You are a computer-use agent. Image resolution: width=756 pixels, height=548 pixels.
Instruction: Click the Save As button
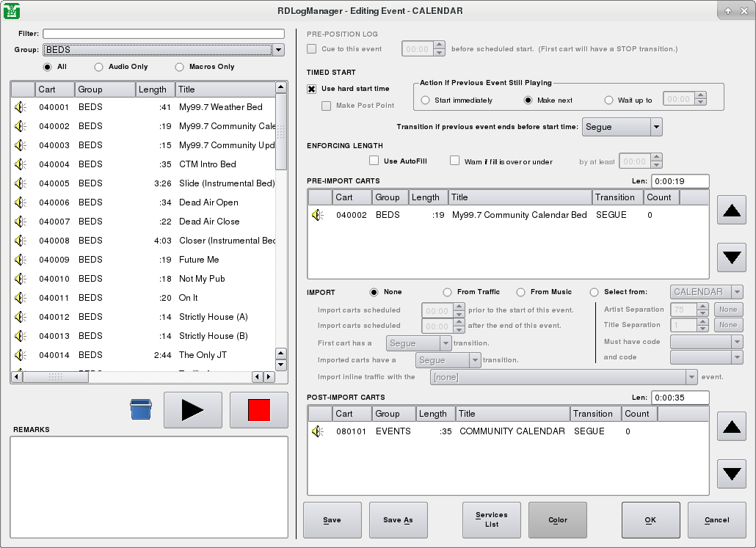(398, 520)
